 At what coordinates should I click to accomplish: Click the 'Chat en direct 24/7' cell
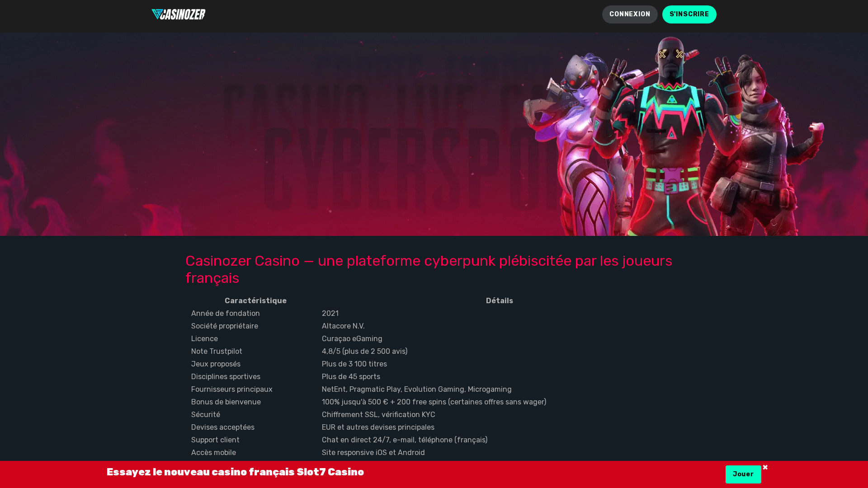405,440
